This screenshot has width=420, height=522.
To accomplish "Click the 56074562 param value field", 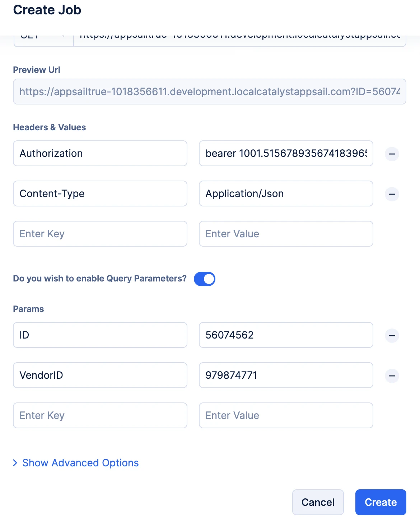I will tap(286, 335).
